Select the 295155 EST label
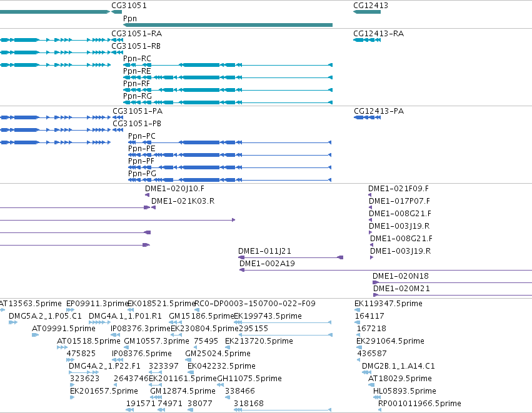Screen dimensions: 532x413 tap(253, 329)
